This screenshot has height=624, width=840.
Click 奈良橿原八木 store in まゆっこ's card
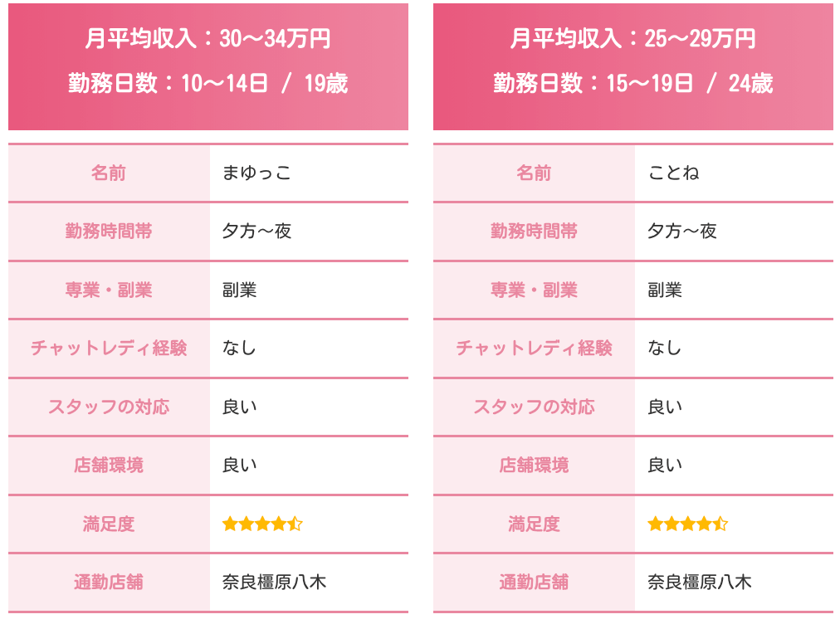pos(274,582)
